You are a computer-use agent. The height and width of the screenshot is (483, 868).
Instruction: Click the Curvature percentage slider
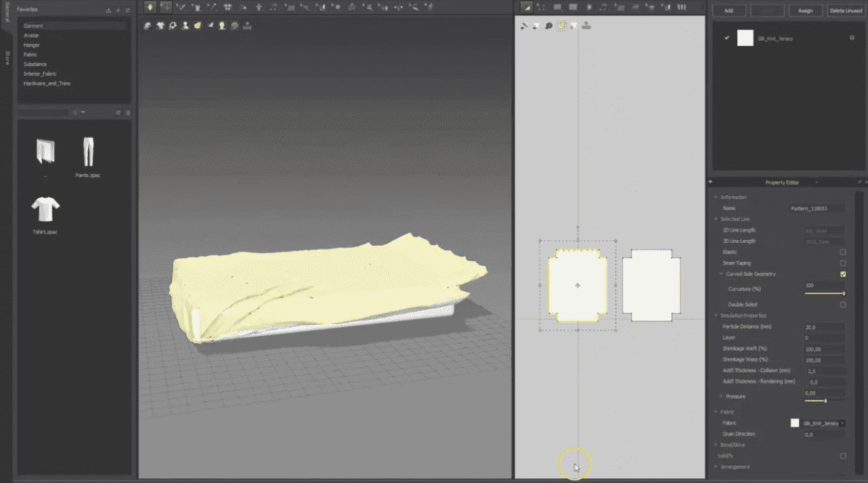click(x=824, y=294)
